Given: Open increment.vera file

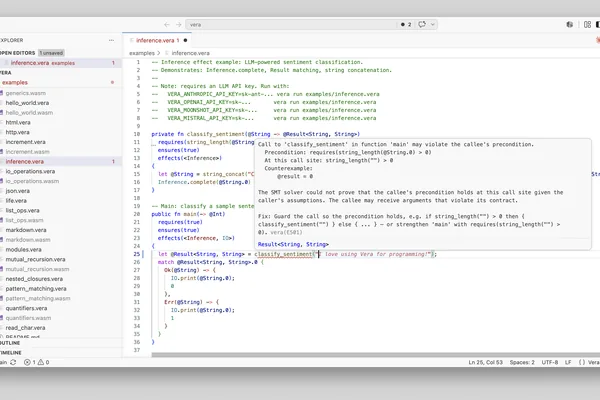Looking at the screenshot, I should pos(25,142).
